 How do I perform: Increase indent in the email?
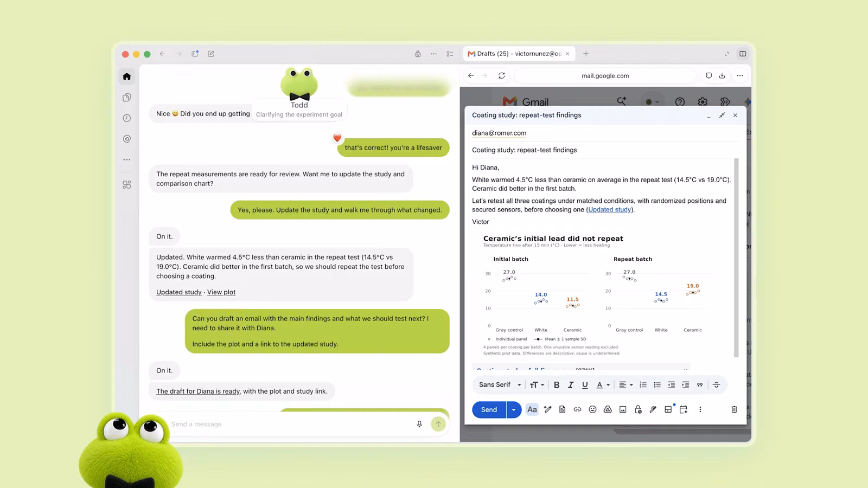point(686,385)
